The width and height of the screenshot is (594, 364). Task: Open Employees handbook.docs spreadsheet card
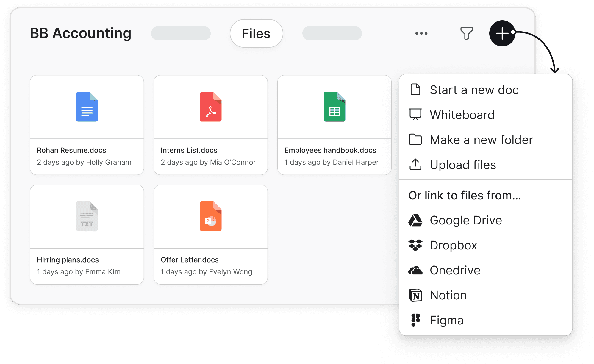(334, 125)
